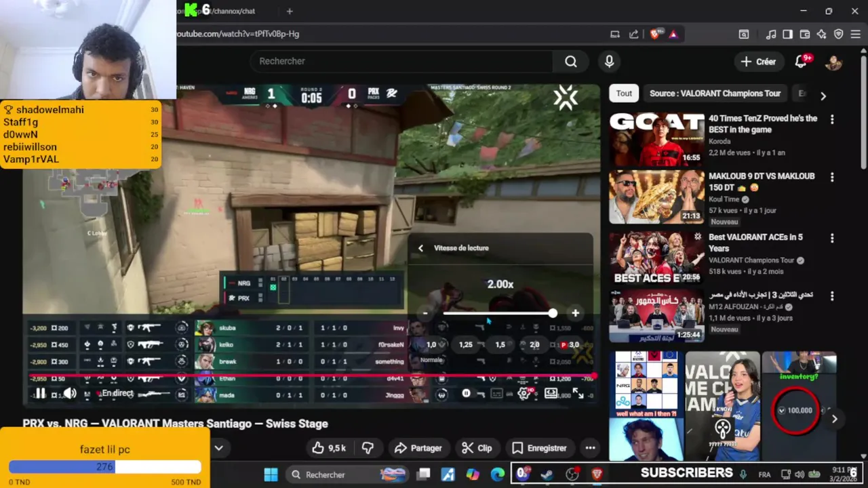Image resolution: width=868 pixels, height=488 pixels.
Task: Open the Brave hamburger main menu
Action: [x=856, y=34]
